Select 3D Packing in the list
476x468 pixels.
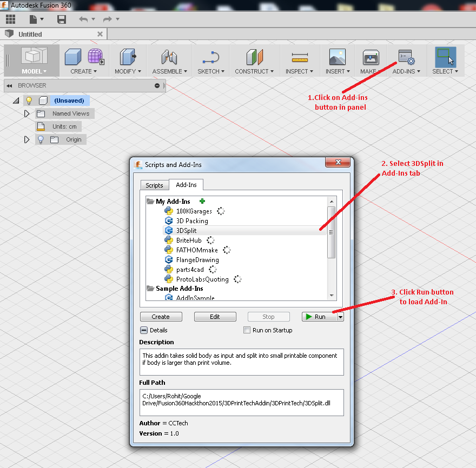click(192, 221)
